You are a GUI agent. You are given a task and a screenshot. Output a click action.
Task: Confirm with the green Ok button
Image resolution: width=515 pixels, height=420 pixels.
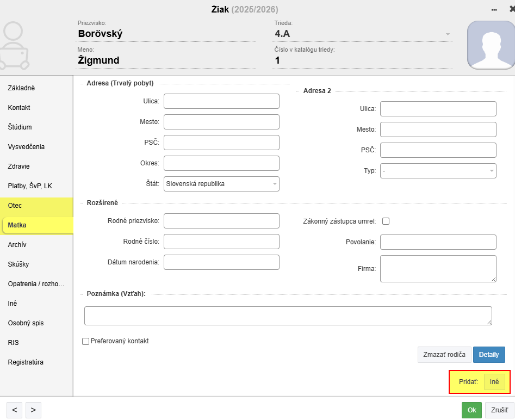[471, 410]
